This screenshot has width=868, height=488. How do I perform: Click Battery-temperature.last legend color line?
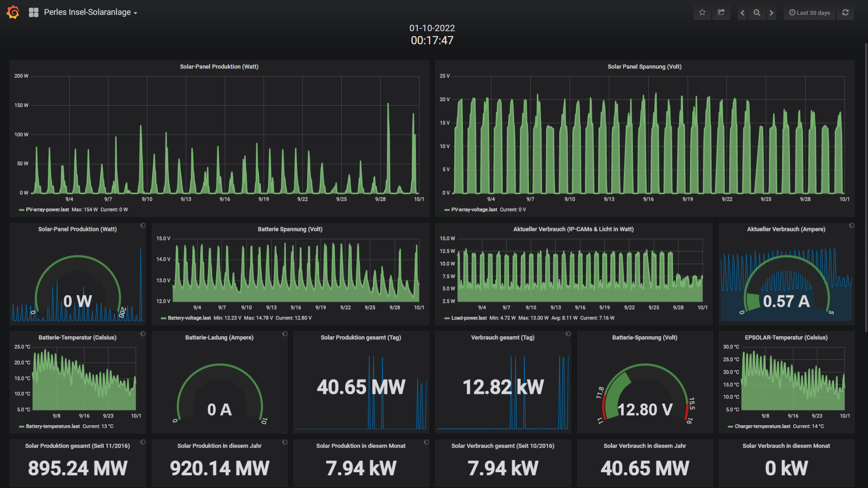click(22, 427)
